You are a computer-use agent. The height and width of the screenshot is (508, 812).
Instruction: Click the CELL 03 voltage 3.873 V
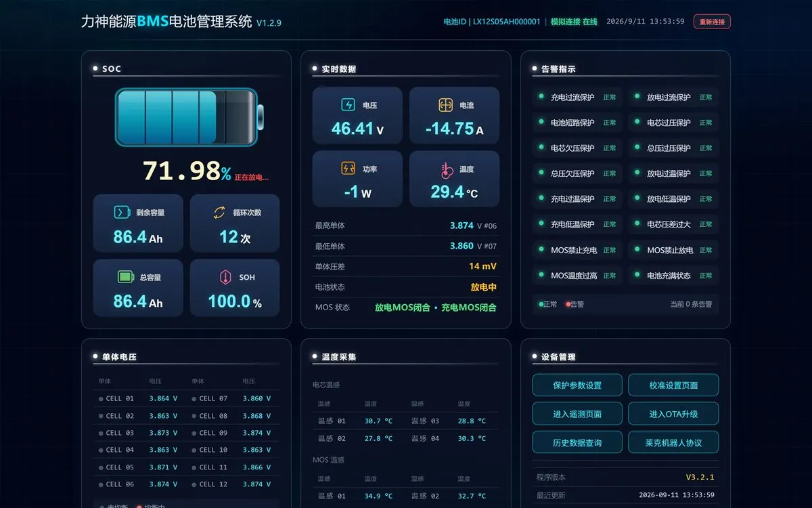[163, 433]
